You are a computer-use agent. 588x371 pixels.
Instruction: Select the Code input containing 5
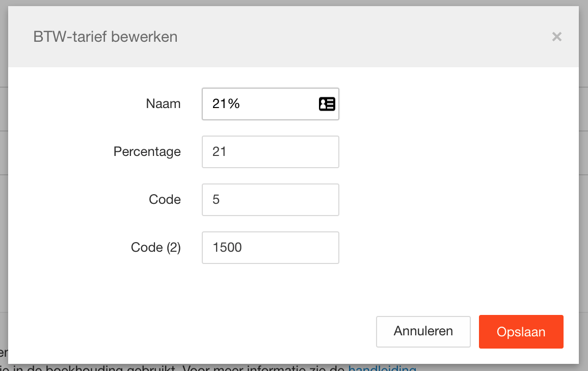click(270, 200)
